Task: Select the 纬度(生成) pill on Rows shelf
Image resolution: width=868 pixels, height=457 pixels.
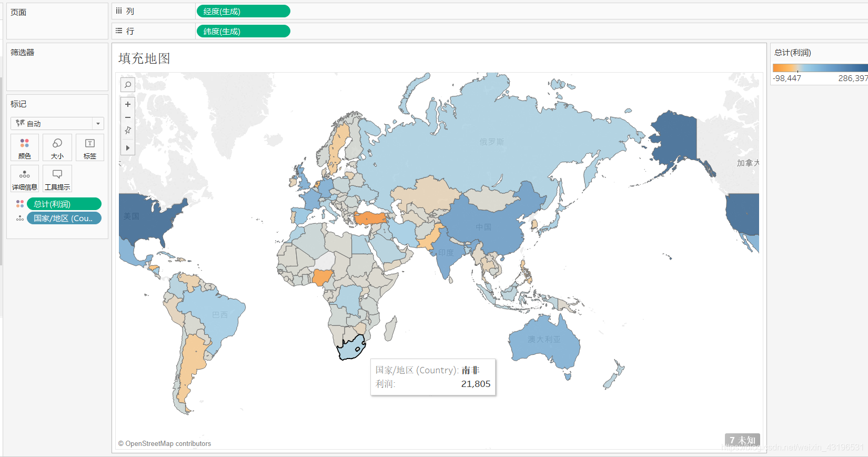Action: click(x=243, y=31)
